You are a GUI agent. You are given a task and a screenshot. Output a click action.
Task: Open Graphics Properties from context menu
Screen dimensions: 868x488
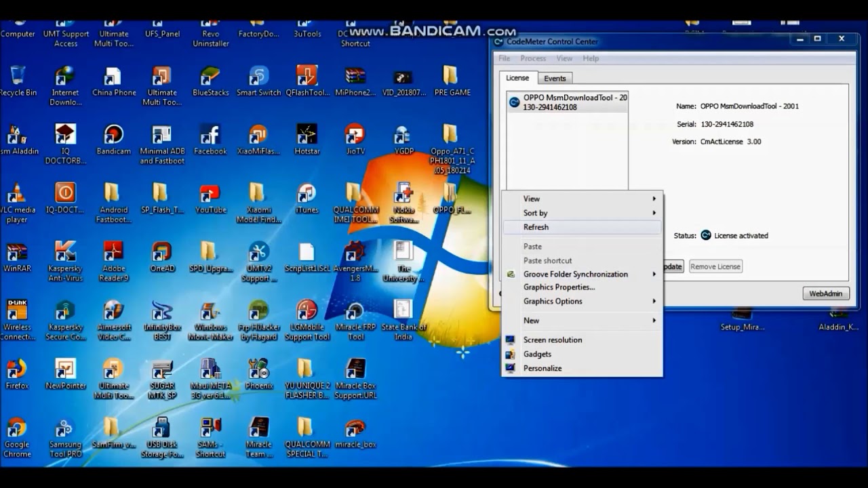click(581, 287)
